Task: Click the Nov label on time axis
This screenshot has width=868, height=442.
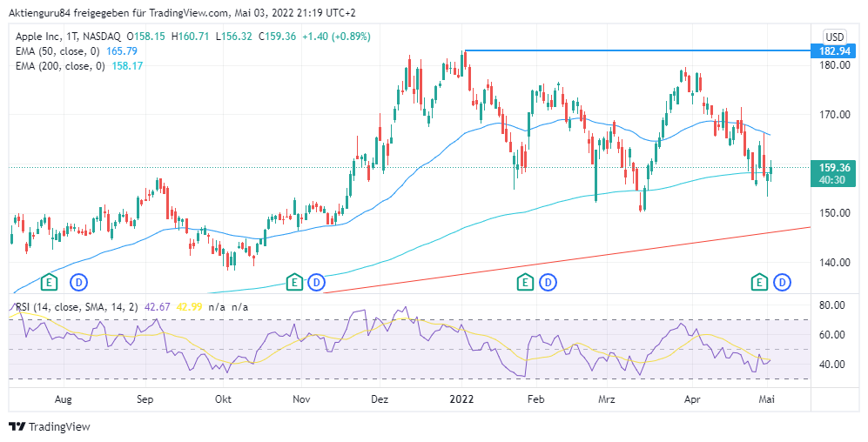Action: (x=301, y=399)
